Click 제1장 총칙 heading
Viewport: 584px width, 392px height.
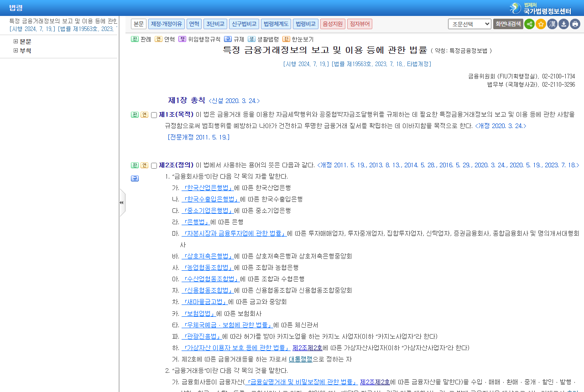(187, 100)
